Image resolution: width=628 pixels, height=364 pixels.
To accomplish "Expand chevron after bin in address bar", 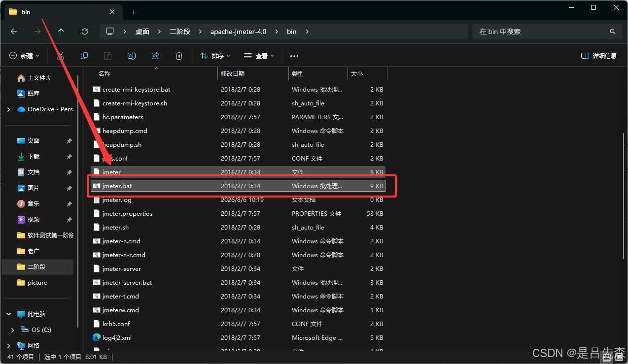I will click(x=307, y=32).
